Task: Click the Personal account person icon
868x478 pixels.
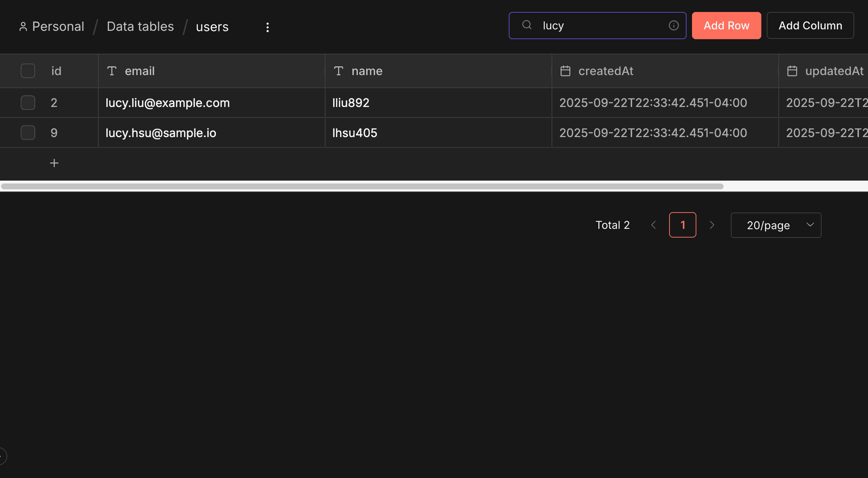Action: (24, 26)
